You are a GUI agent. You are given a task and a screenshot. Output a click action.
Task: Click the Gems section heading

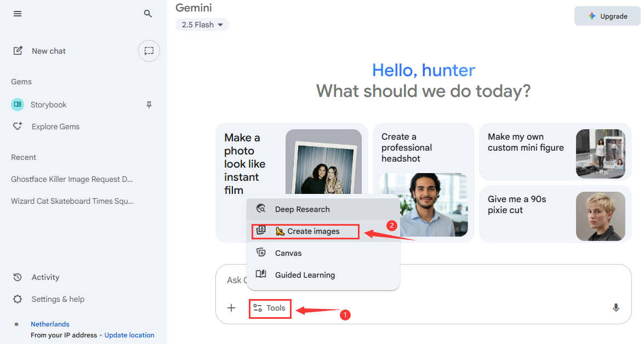click(21, 82)
